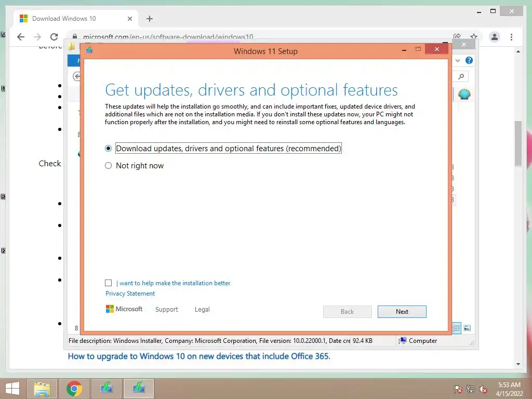532x399 pixels.
Task: Open the Legal link
Action: click(202, 310)
